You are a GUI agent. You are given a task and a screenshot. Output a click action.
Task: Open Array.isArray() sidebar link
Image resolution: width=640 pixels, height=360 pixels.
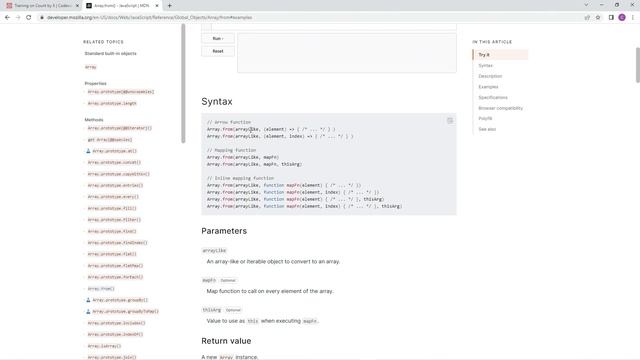click(104, 346)
